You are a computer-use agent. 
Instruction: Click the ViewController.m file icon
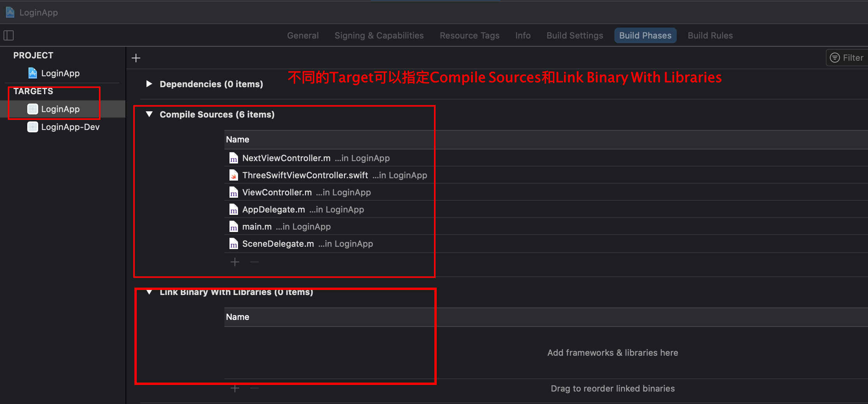(233, 192)
